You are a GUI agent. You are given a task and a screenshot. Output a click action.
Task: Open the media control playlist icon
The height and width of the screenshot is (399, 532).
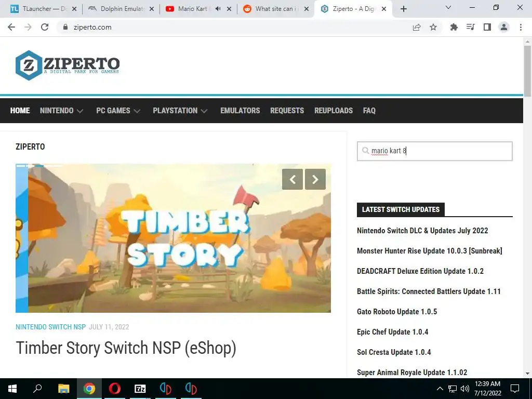point(470,27)
